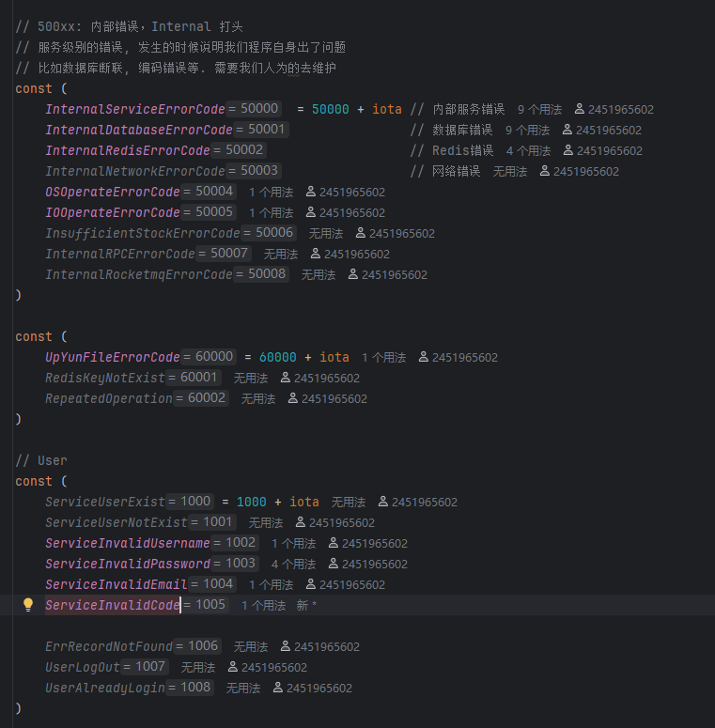
Task: Click author icon on UpYunFileErrorCode line
Action: (x=424, y=357)
